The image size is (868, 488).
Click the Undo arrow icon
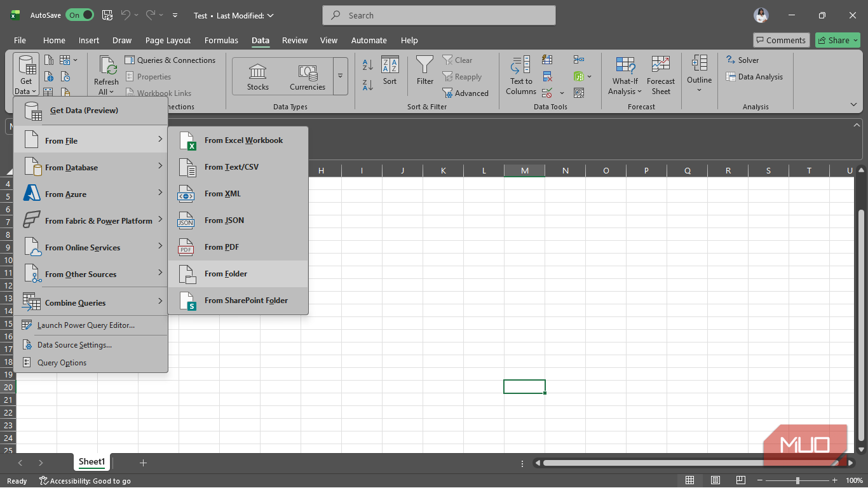126,15
